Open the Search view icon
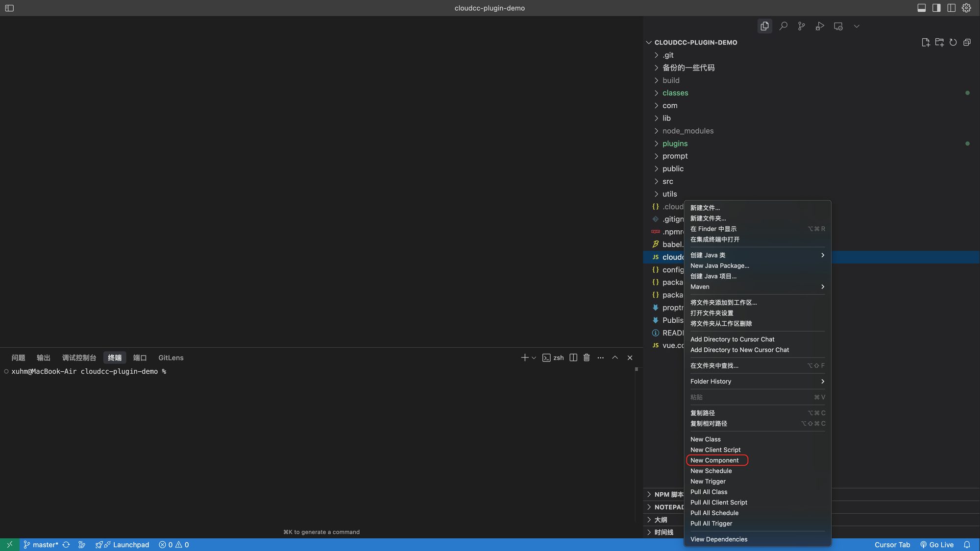Screen dimensions: 980x551 coord(783,26)
